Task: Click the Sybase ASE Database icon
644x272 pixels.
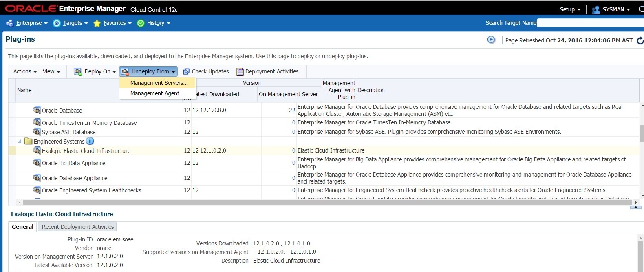Action: 37,131
